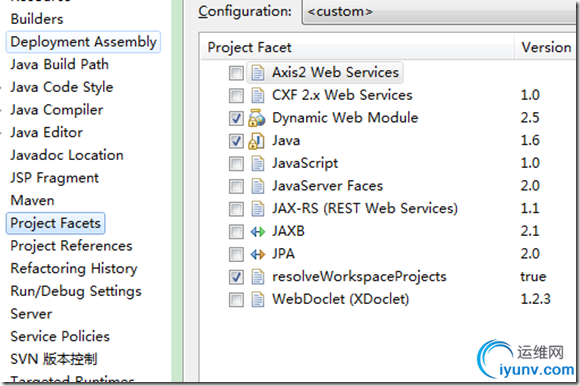The width and height of the screenshot is (580, 386).
Task: Click the JAXB arrows icon
Action: (x=257, y=232)
